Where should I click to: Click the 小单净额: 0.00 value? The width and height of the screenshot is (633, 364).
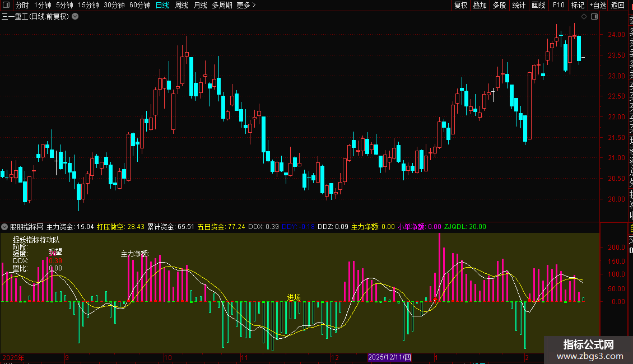(x=420, y=227)
